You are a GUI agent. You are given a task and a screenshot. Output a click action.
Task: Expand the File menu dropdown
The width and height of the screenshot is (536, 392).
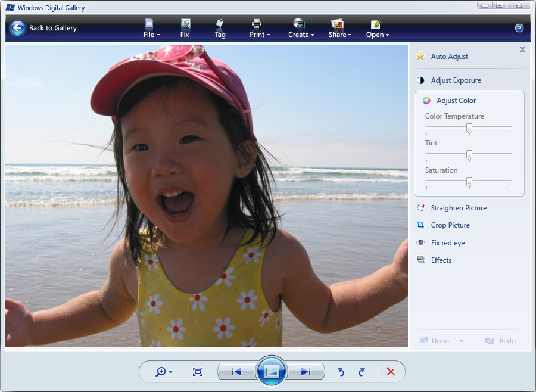[151, 28]
